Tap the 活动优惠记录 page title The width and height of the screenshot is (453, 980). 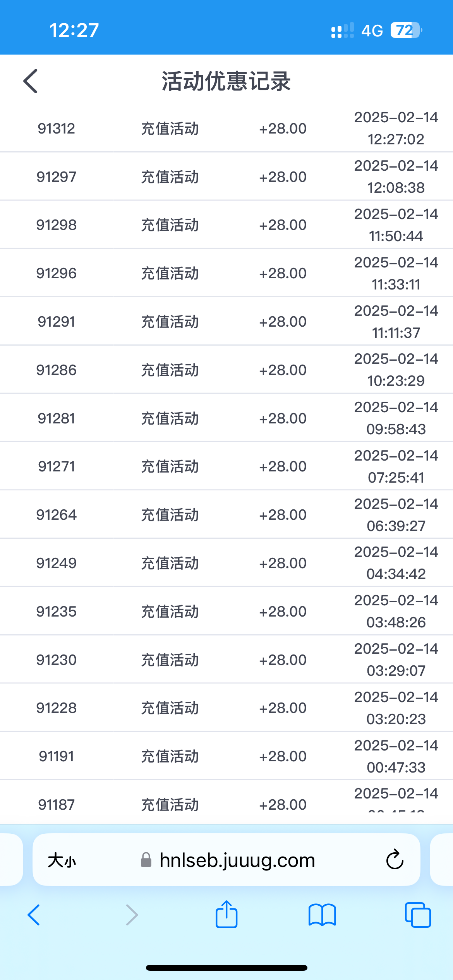[226, 81]
